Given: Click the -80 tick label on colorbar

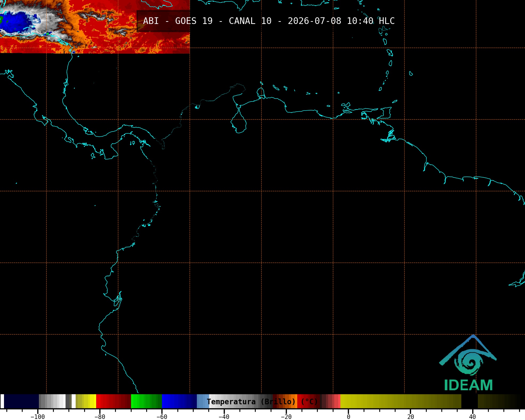Looking at the screenshot, I should click(x=100, y=417).
